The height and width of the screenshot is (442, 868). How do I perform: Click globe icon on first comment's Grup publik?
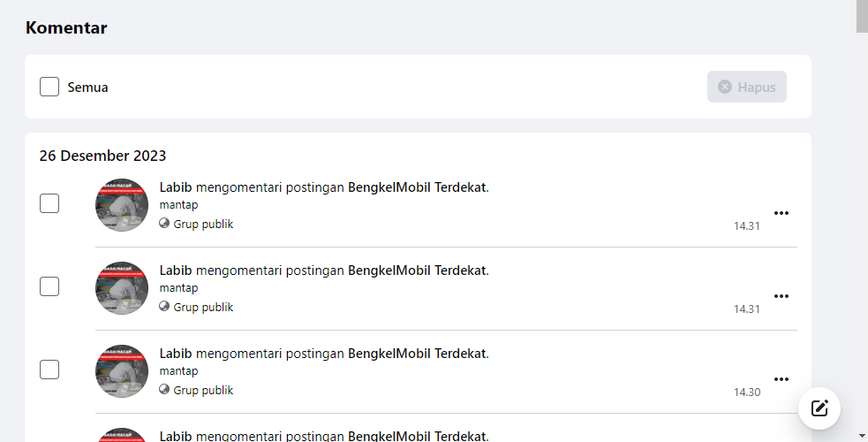pos(164,224)
